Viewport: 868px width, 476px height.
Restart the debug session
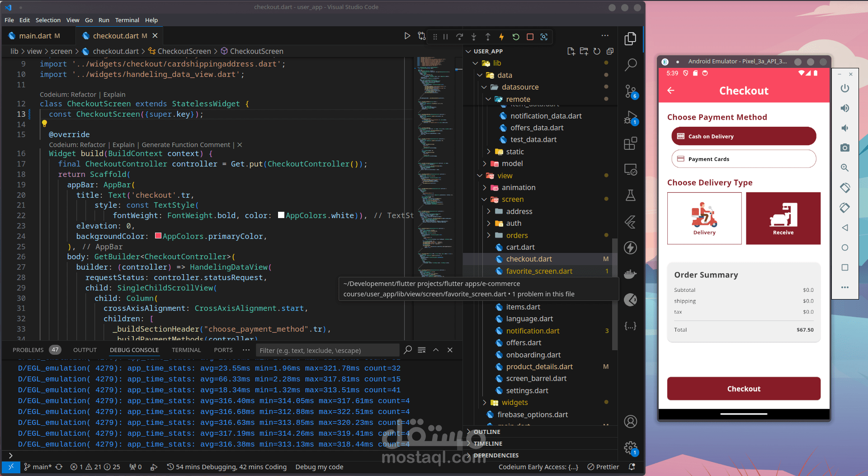click(x=516, y=37)
